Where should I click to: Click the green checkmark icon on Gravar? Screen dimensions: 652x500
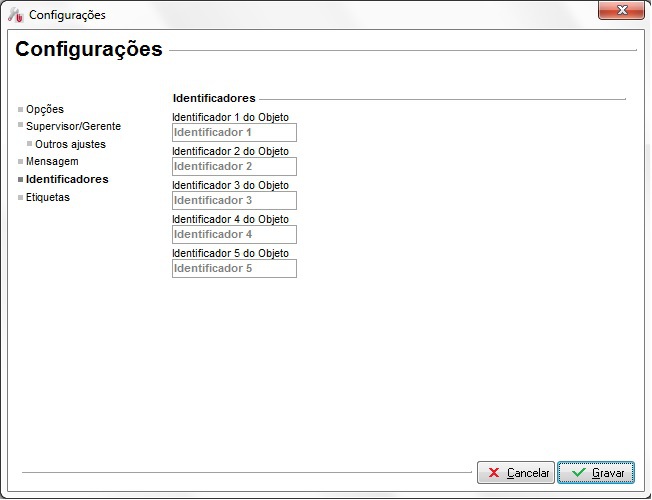click(x=578, y=472)
